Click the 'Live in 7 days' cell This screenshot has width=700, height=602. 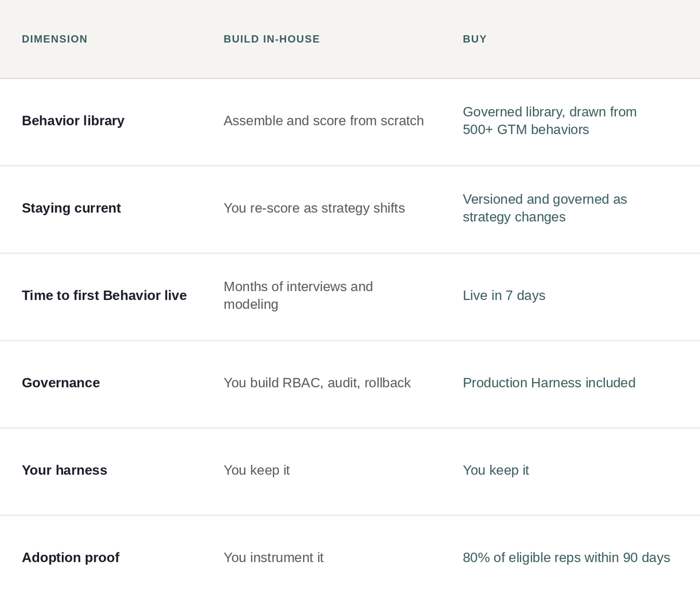[x=504, y=296]
